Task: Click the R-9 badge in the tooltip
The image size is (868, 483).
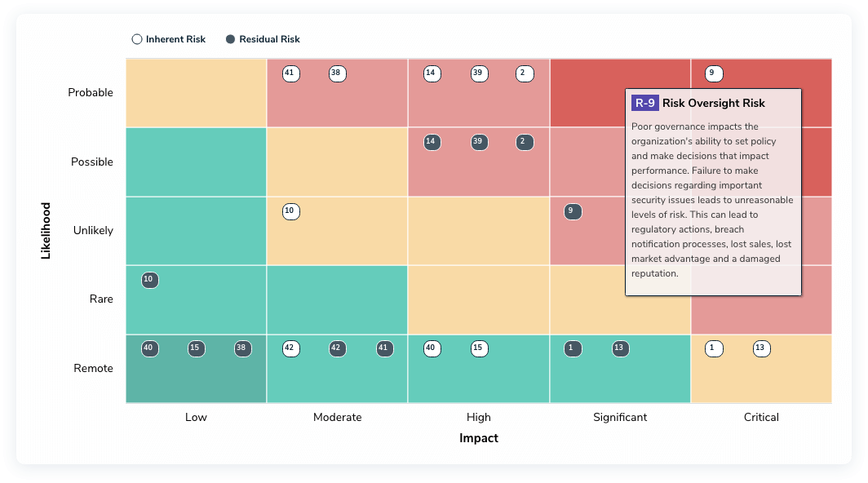Action: (644, 103)
